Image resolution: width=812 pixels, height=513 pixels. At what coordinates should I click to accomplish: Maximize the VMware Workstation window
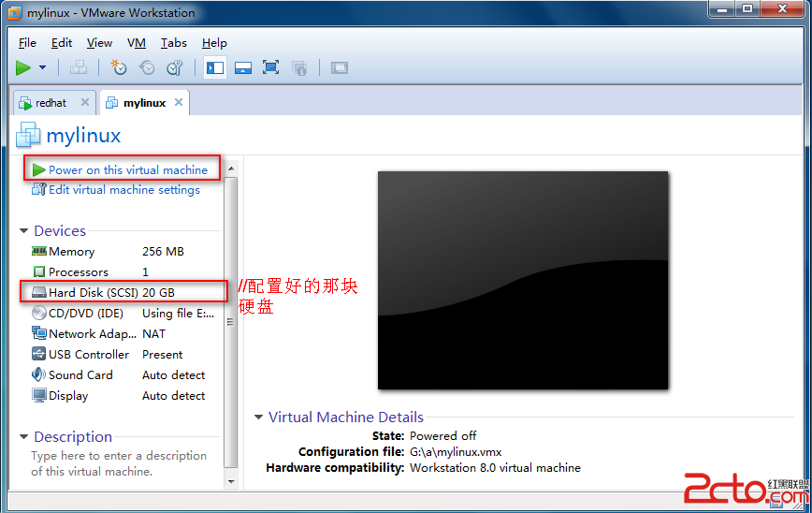click(x=747, y=8)
